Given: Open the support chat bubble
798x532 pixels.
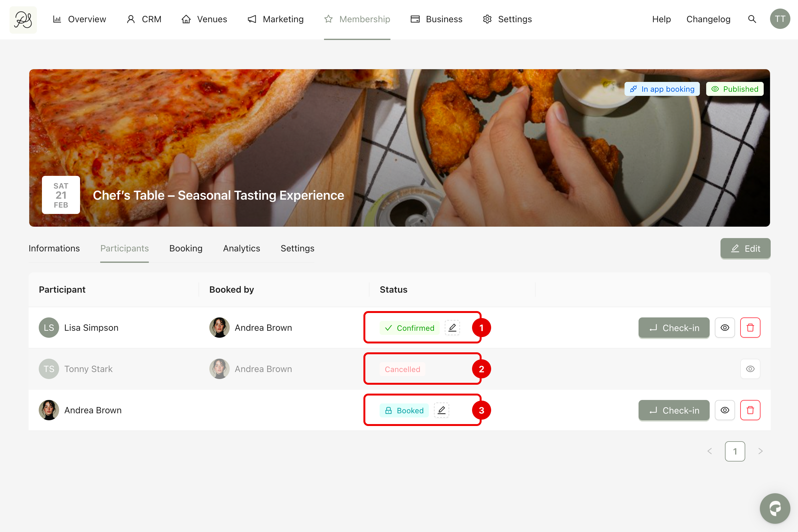Looking at the screenshot, I should 774,508.
